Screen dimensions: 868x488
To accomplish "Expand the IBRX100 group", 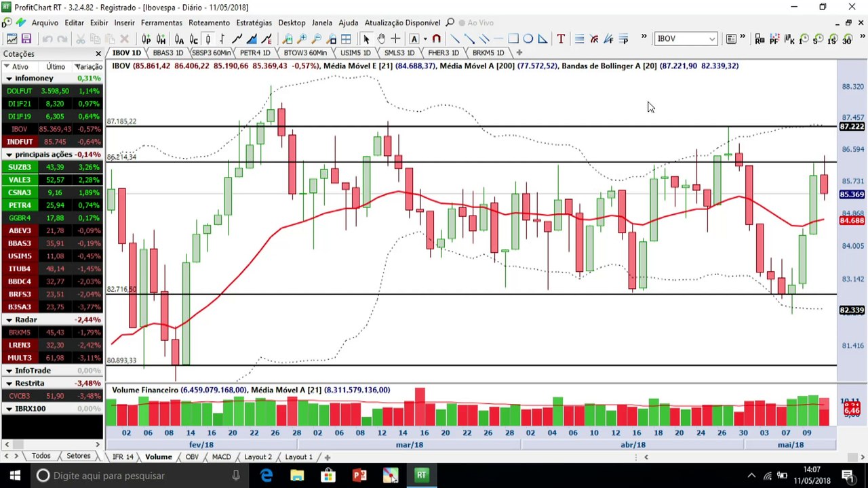I will (9, 409).
